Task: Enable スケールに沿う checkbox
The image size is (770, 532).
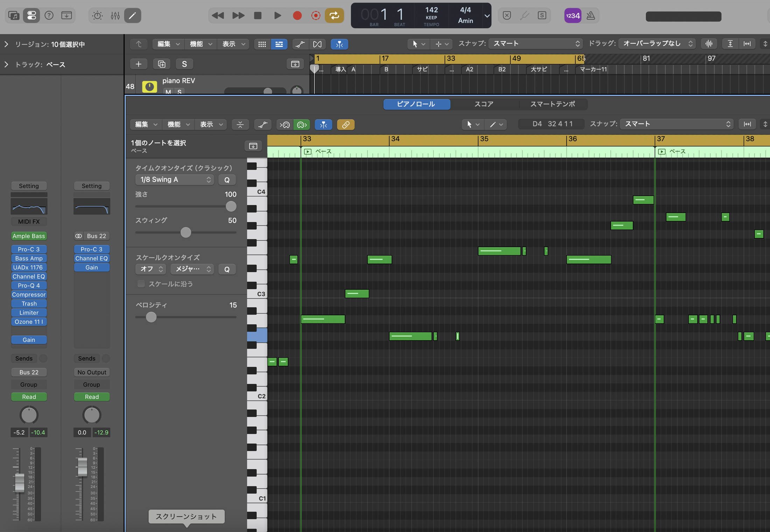Action: point(141,284)
